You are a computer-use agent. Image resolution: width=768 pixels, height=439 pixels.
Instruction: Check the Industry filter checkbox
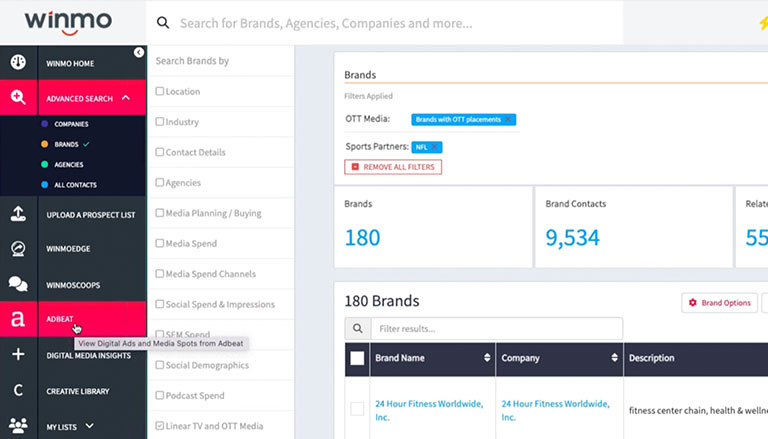point(160,122)
